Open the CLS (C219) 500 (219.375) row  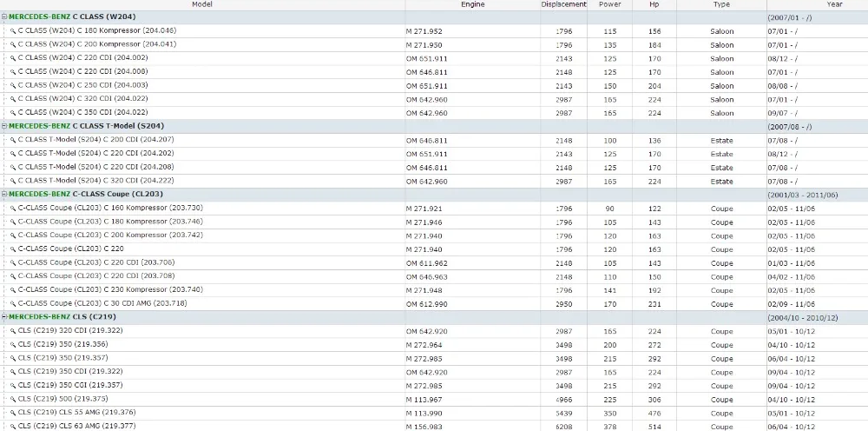[x=434, y=400]
